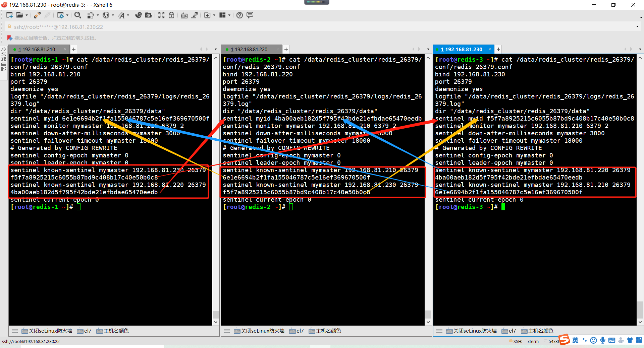Viewport: 644px width, 348px height.
Task: Click scrollbar up arrow in redis-2 terminal
Action: tap(428, 58)
